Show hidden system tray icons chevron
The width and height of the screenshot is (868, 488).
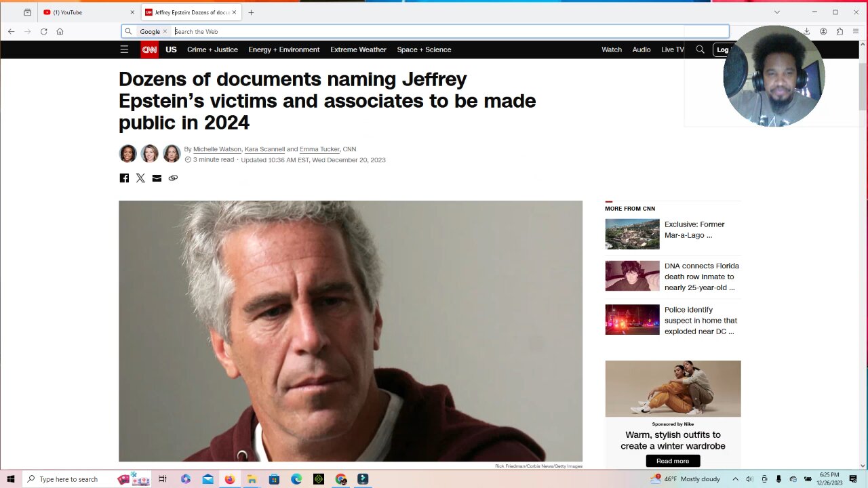click(735, 479)
